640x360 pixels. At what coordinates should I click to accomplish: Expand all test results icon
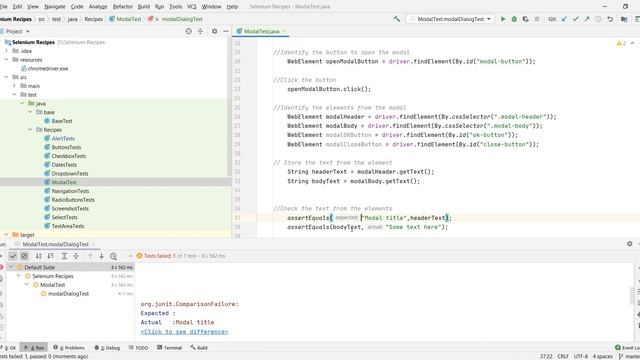click(64, 256)
